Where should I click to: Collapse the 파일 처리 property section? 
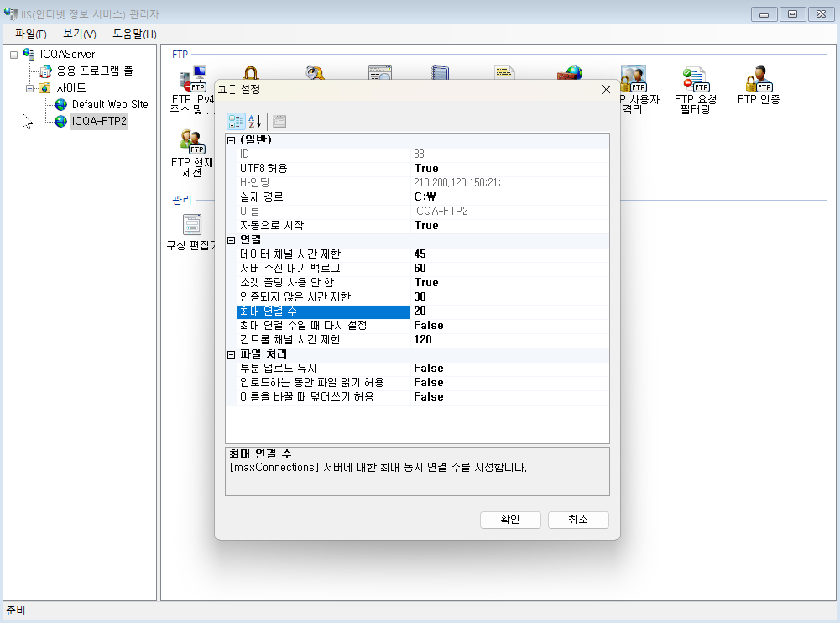pyautogui.click(x=231, y=354)
